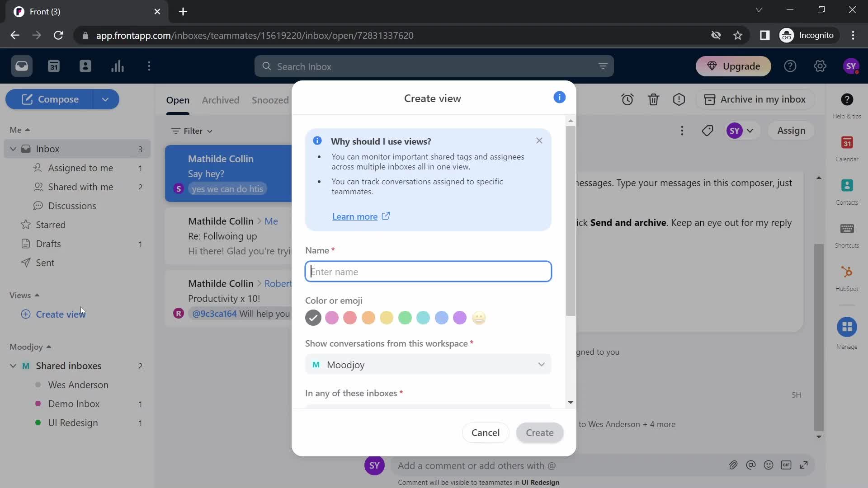
Task: Click the Archive in my inbox icon
Action: click(711, 99)
